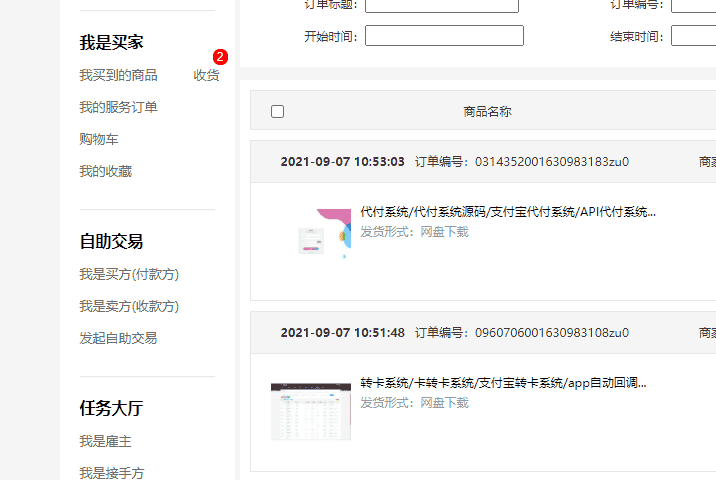Viewport: 716px width, 480px height.
Task: Click the order date 2021-09-07 10:51:48
Action: coord(342,333)
